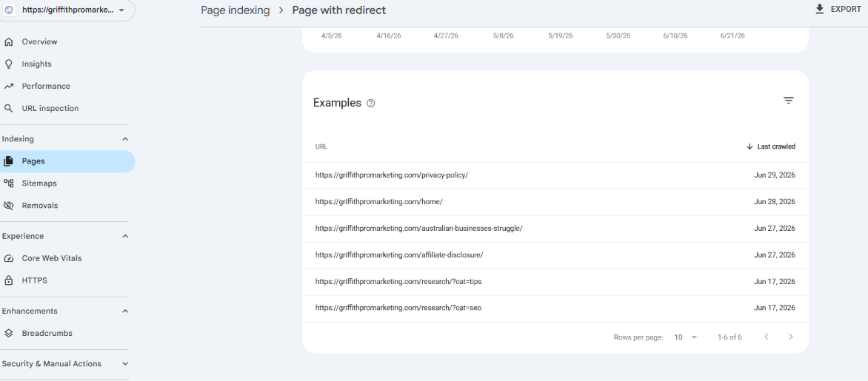The image size is (868, 381).
Task: Open the HTTPS report
Action: (34, 280)
